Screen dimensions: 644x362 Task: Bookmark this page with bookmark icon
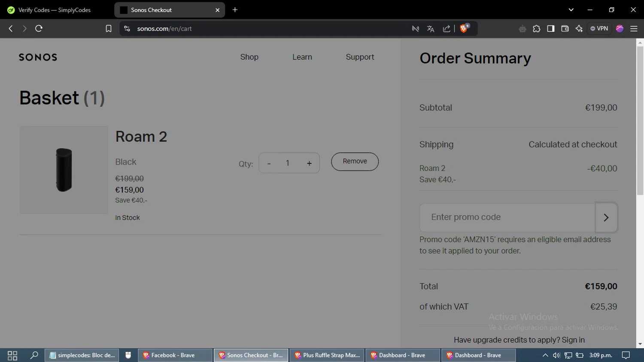[109, 29]
